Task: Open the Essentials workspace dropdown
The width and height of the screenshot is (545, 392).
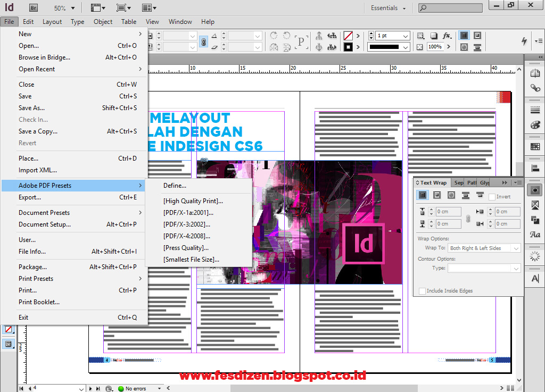Action: (388, 8)
